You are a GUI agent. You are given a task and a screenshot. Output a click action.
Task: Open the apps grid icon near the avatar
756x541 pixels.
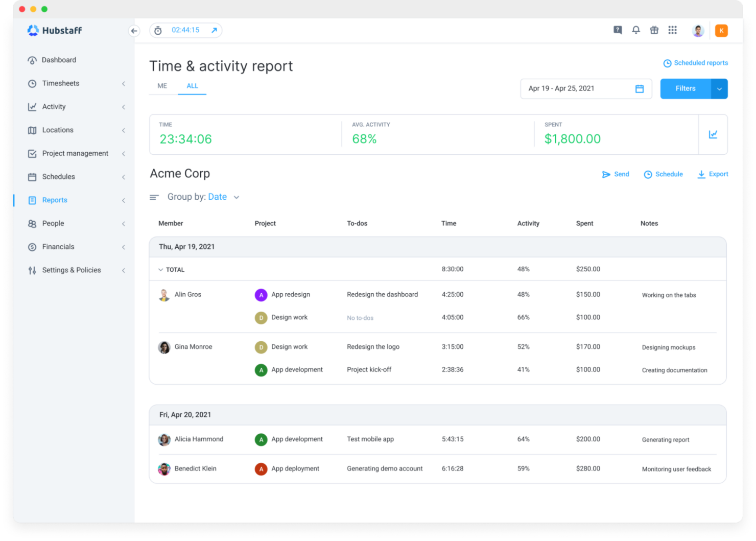coord(672,30)
